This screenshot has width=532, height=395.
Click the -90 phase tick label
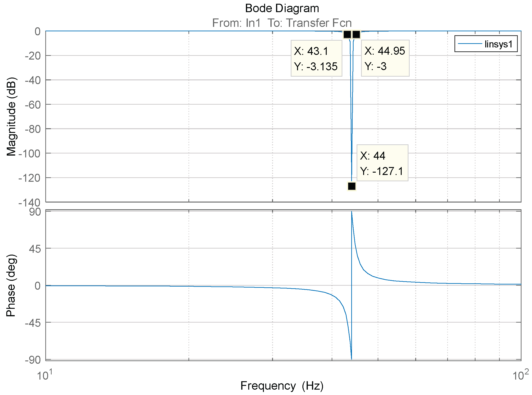pos(33,360)
